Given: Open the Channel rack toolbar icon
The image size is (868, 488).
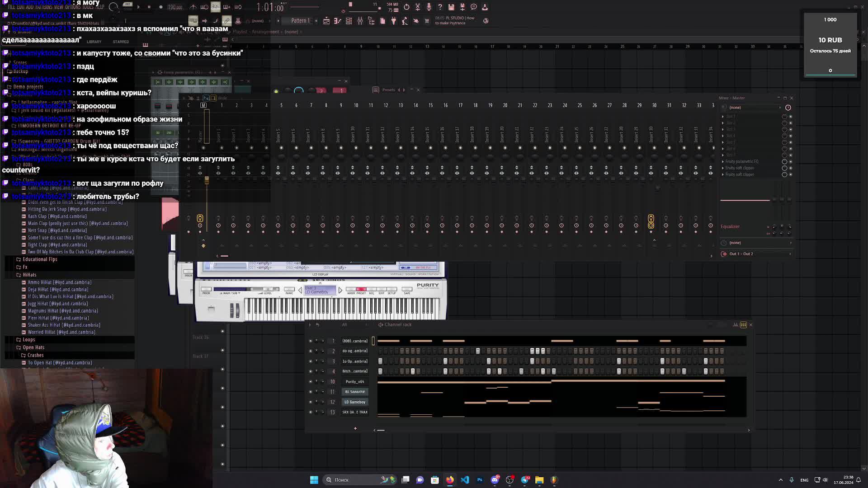Looking at the screenshot, I should (x=349, y=21).
